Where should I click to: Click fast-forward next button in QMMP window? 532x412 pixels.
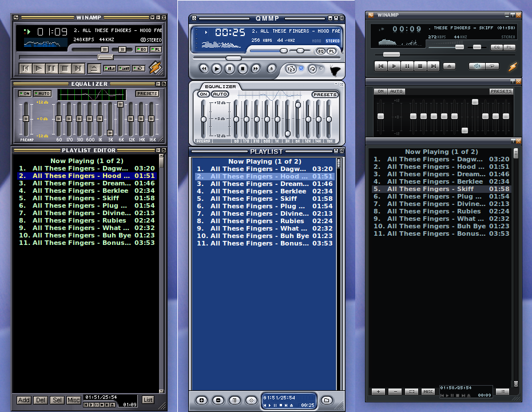[x=255, y=69]
